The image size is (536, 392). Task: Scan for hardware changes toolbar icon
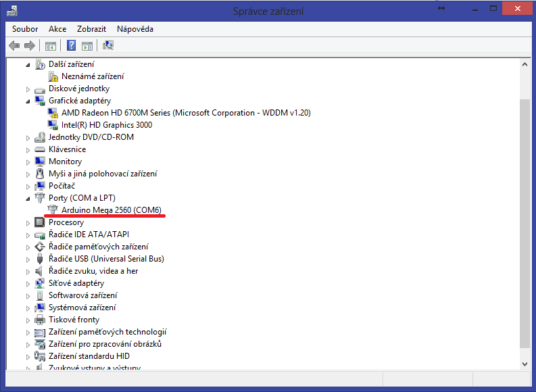pos(108,45)
